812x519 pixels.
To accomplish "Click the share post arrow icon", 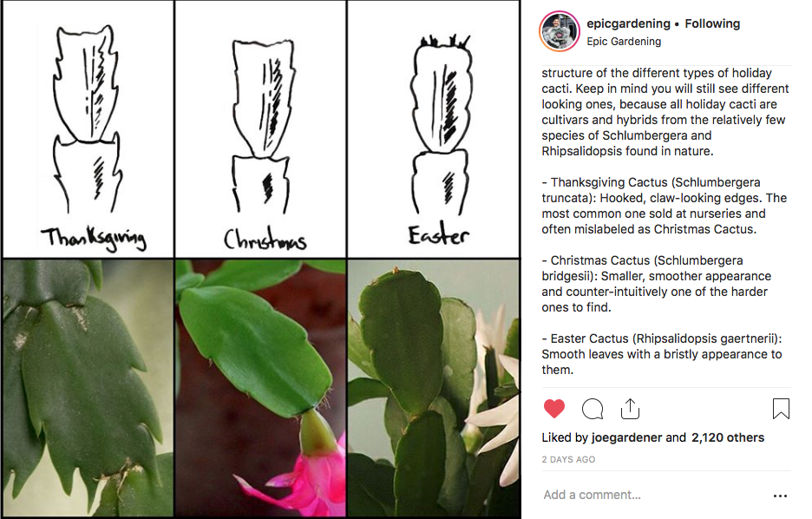I will tap(630, 409).
